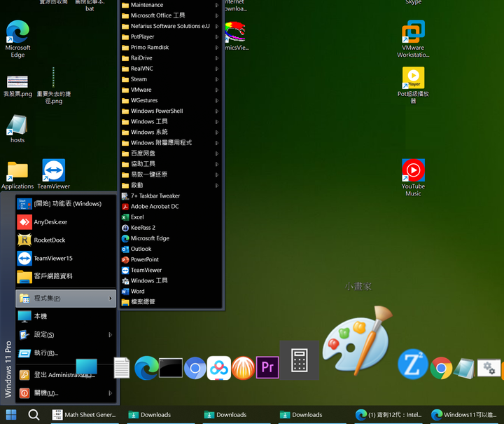The height and width of the screenshot is (424, 504).
Task: Expand the 關機(U) submenu
Action: pos(66,392)
